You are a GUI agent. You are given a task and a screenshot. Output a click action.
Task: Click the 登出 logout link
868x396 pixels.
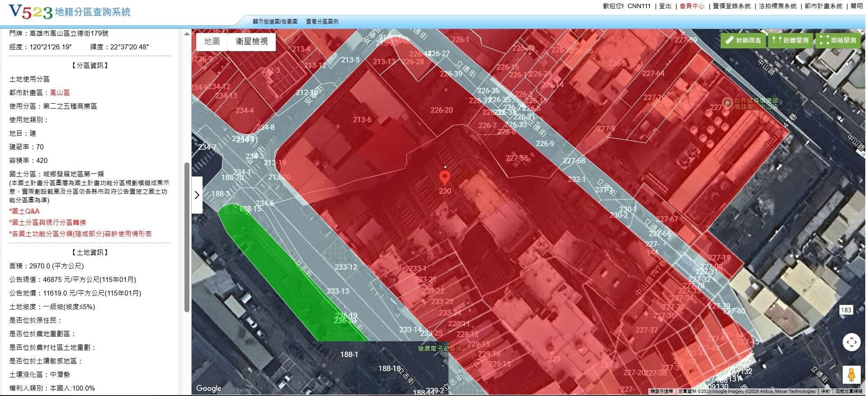pos(665,6)
